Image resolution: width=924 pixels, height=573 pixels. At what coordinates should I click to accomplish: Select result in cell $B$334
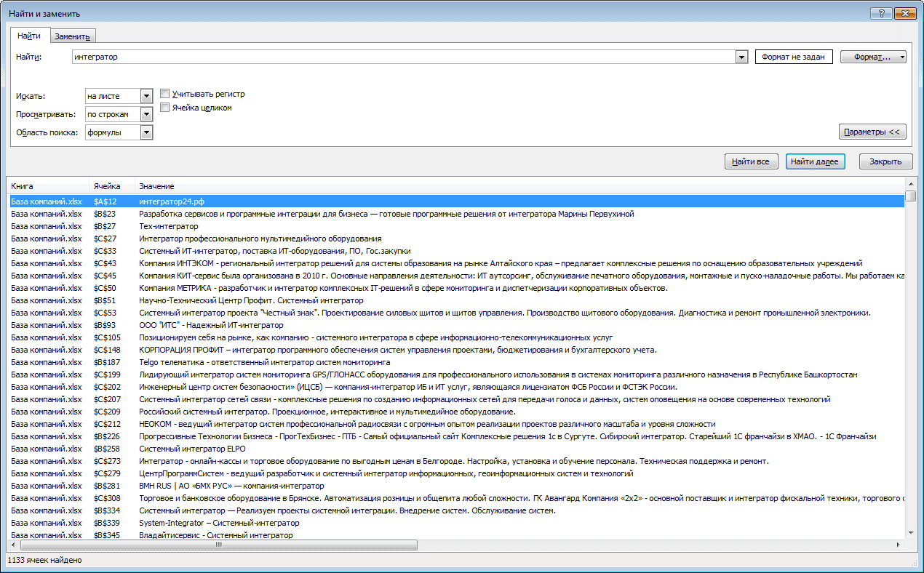[455, 510]
